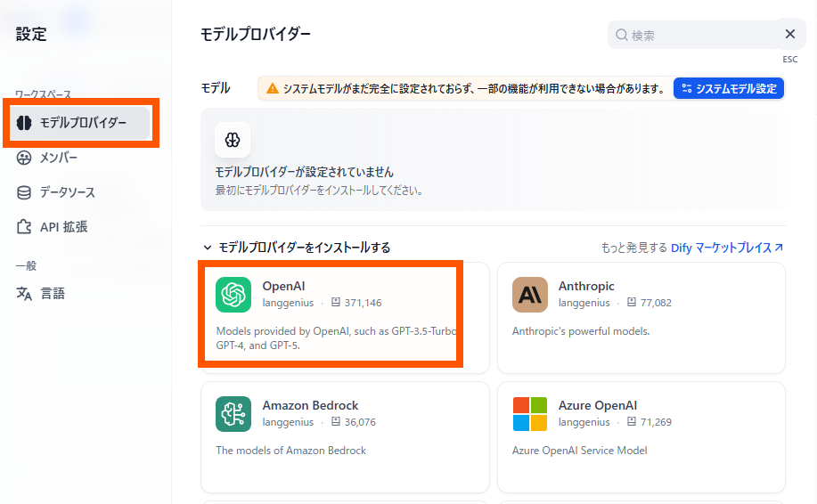The height and width of the screenshot is (504, 817).
Task: Click the brain icon in empty model box
Action: (233, 140)
